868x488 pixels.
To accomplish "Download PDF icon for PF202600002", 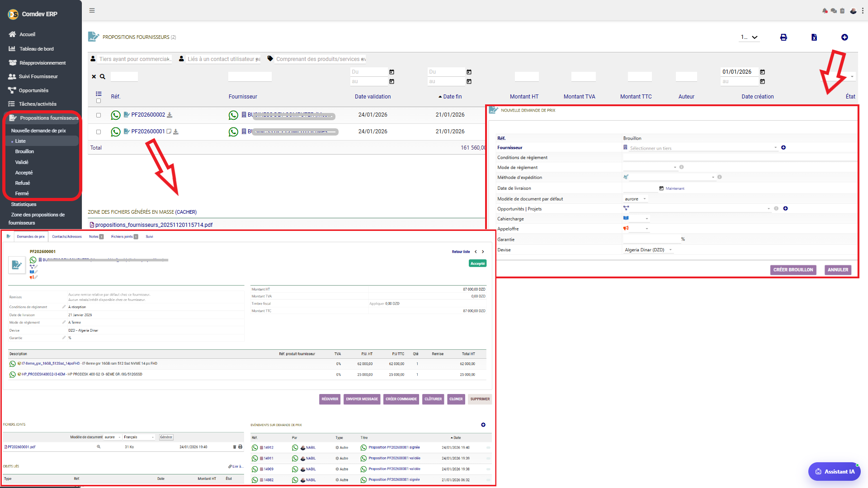I will (170, 115).
